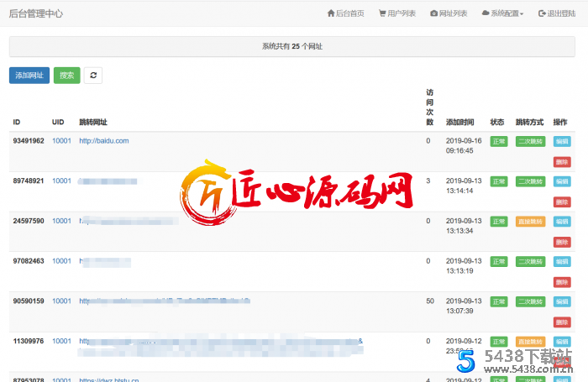
Task: Open the blurred link in row 97082463
Action: point(105,262)
